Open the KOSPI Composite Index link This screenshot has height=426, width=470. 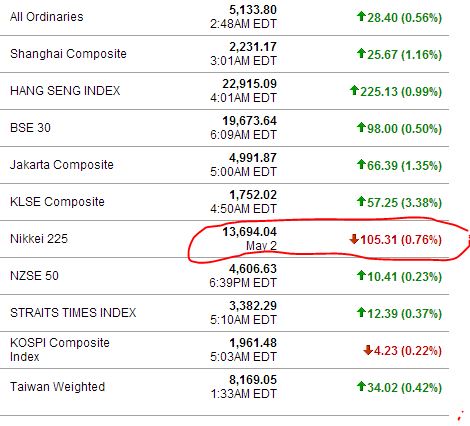pos(60,350)
